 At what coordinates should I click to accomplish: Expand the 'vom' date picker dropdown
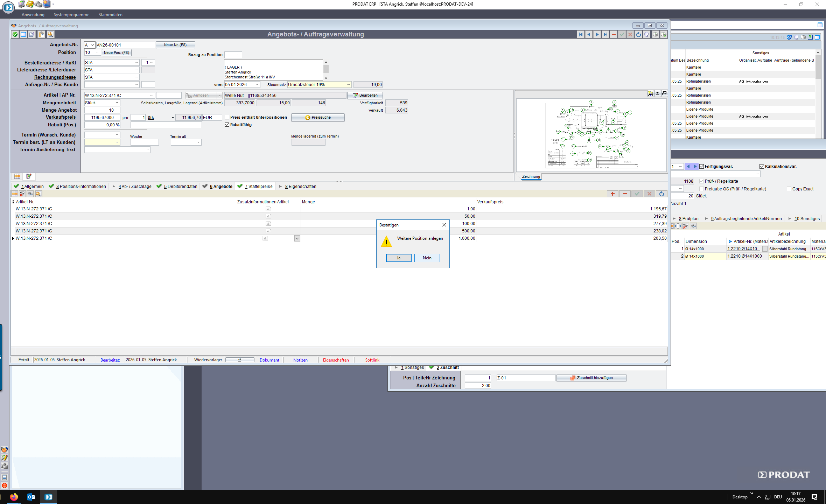(x=257, y=85)
